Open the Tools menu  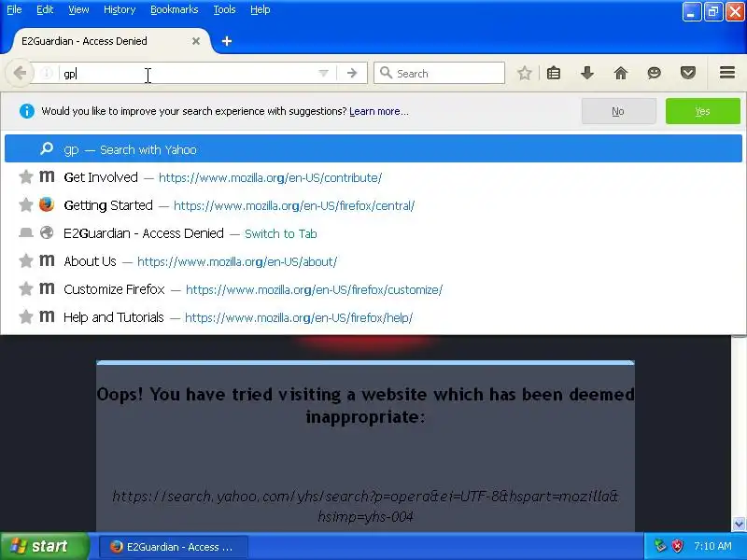[224, 9]
